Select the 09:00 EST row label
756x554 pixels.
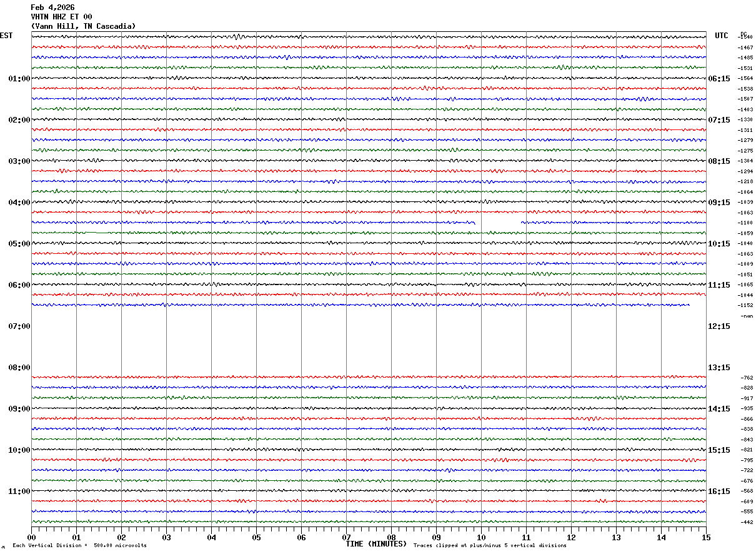pyautogui.click(x=19, y=409)
